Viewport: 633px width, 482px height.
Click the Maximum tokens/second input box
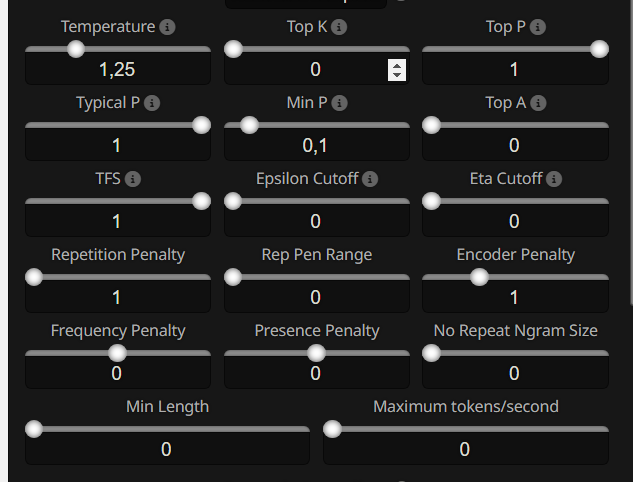465,449
